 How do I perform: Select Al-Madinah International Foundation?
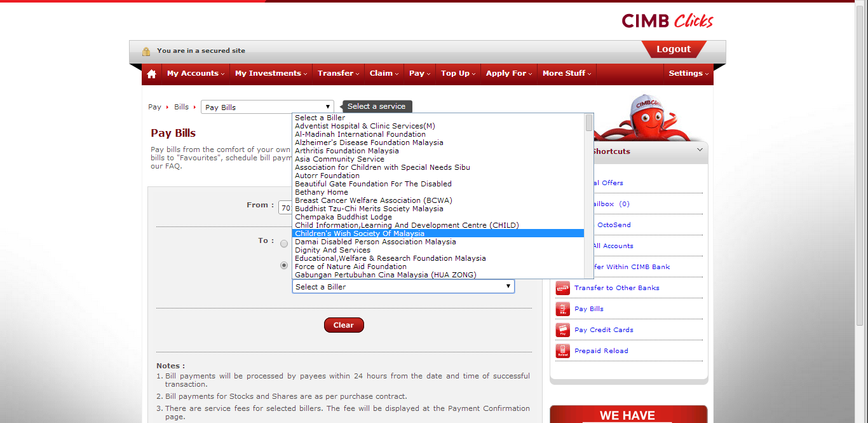coord(438,134)
